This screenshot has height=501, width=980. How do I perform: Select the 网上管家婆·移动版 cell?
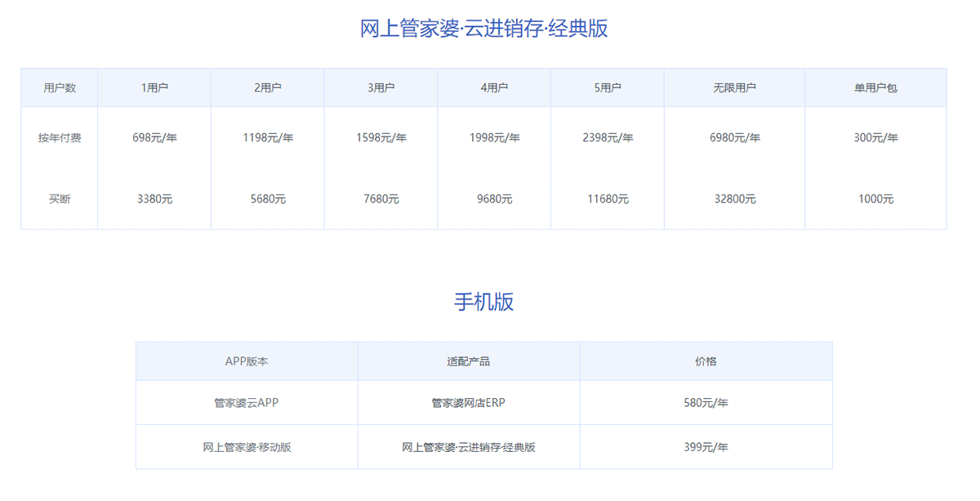click(x=247, y=447)
